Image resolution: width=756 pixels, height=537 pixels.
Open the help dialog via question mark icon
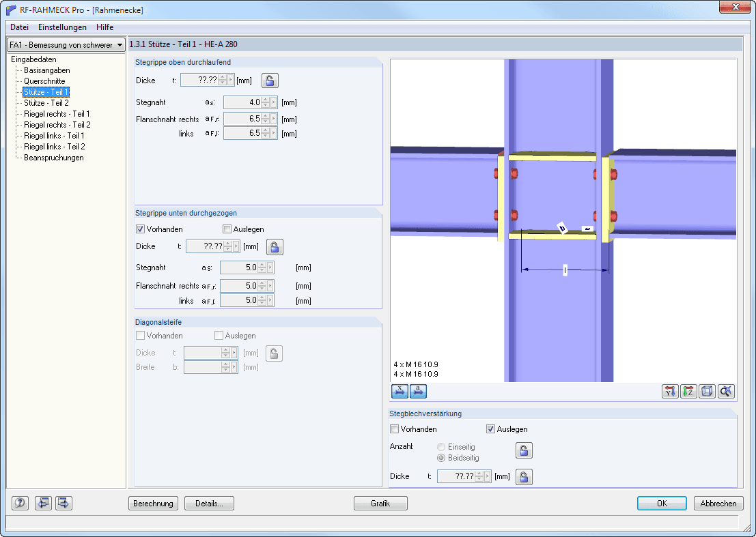click(20, 504)
